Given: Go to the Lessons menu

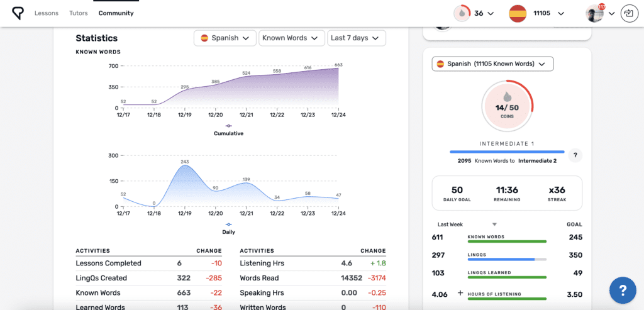Looking at the screenshot, I should [47, 13].
